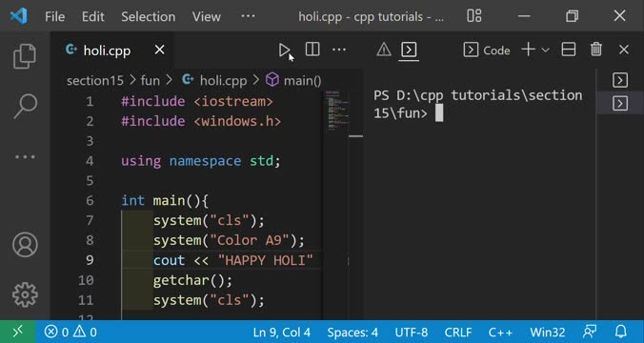Click line number 9 in gutter
The image size is (644, 343).
tap(90, 260)
